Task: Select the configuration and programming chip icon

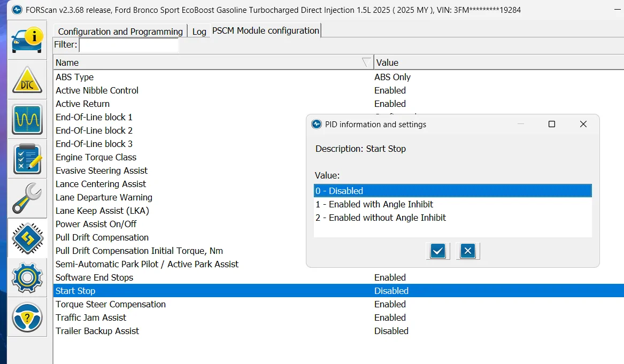Action: click(27, 238)
